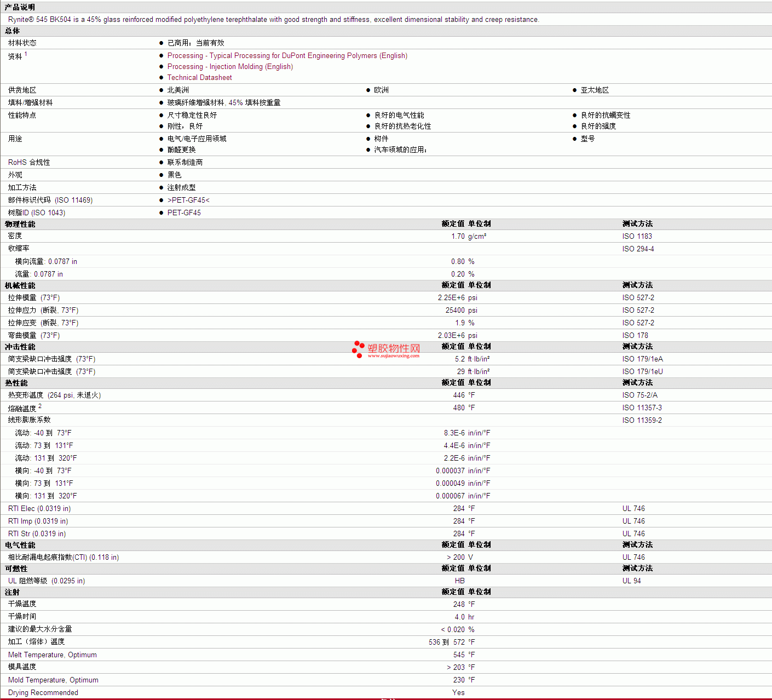Click the bullet before 黑色 appearance value

click(161, 175)
